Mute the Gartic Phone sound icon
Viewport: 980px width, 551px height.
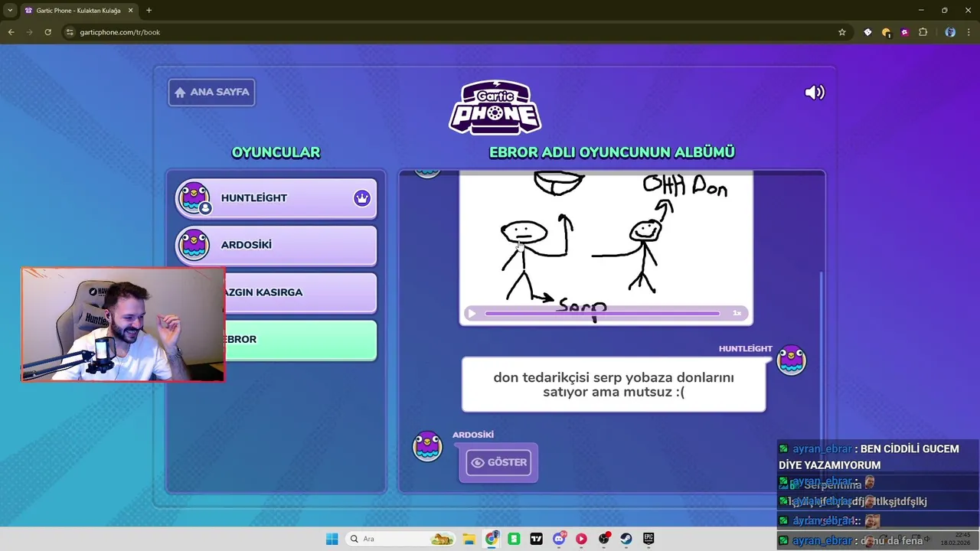click(x=815, y=93)
